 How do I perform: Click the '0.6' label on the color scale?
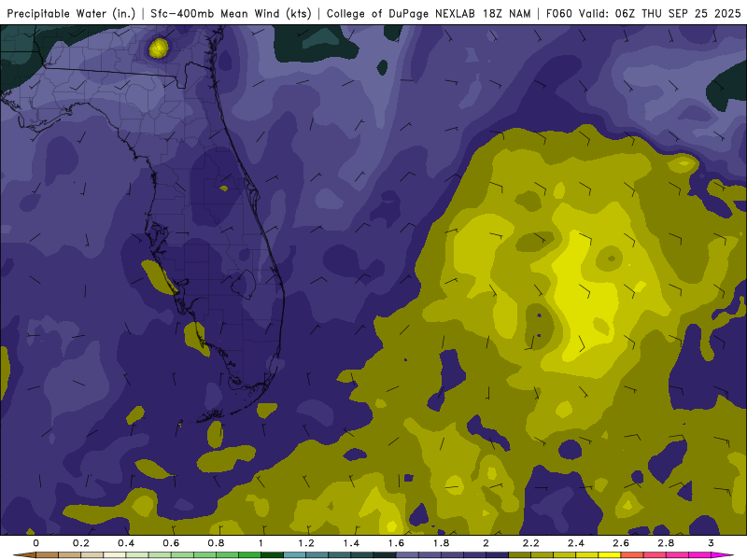pyautogui.click(x=171, y=543)
